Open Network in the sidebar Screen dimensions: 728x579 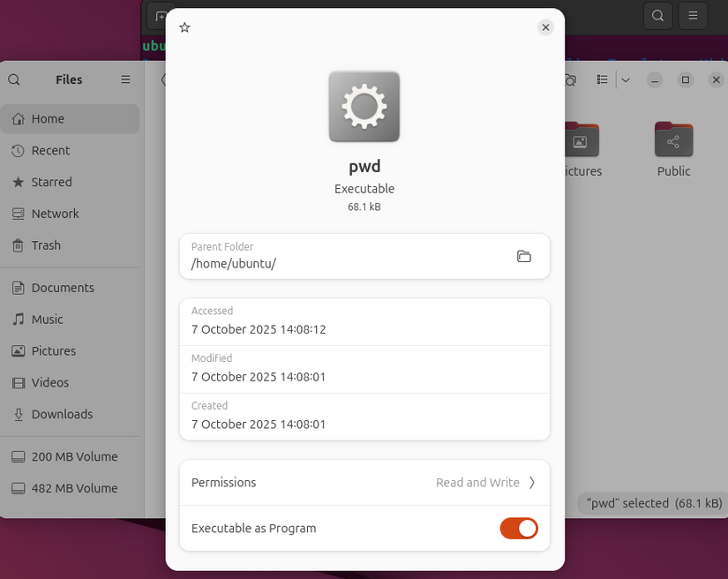(x=54, y=213)
